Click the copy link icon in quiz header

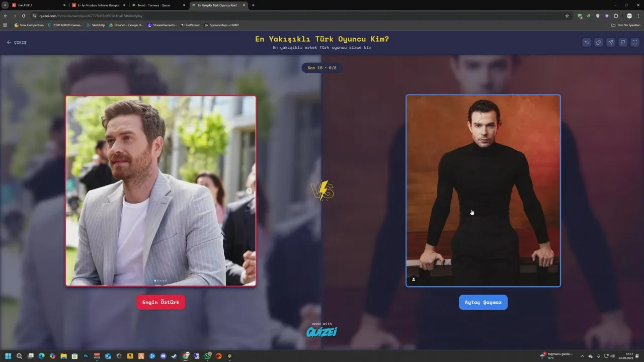click(x=598, y=42)
